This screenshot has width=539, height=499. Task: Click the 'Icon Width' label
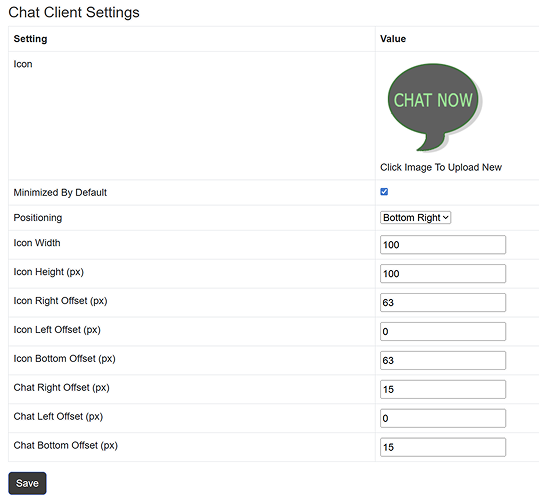point(37,243)
